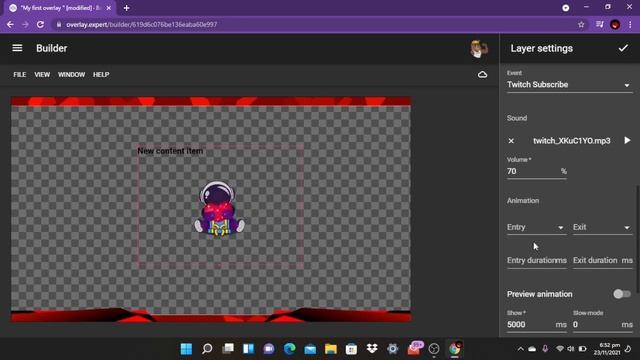Open the Exit animation dropdown
Screen dimensions: 640x360
pos(602,227)
